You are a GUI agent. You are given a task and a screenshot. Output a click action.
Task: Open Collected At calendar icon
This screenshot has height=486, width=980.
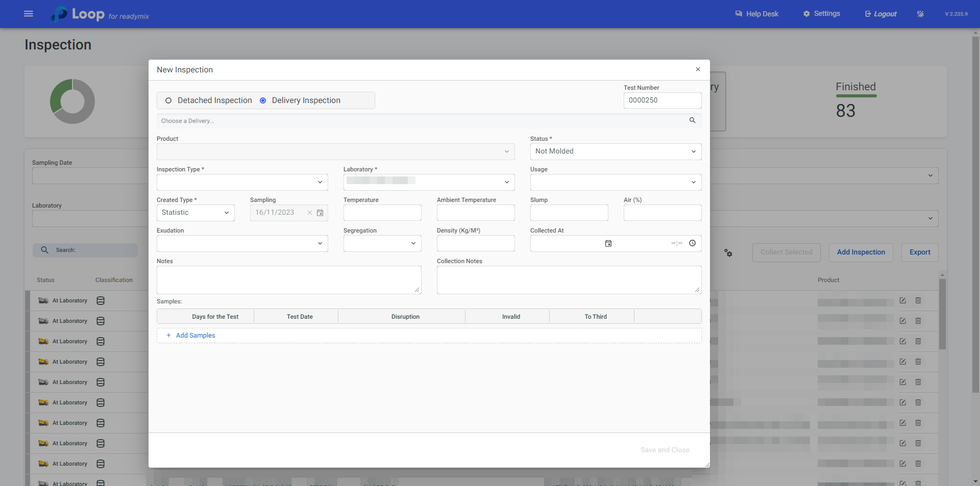point(608,243)
